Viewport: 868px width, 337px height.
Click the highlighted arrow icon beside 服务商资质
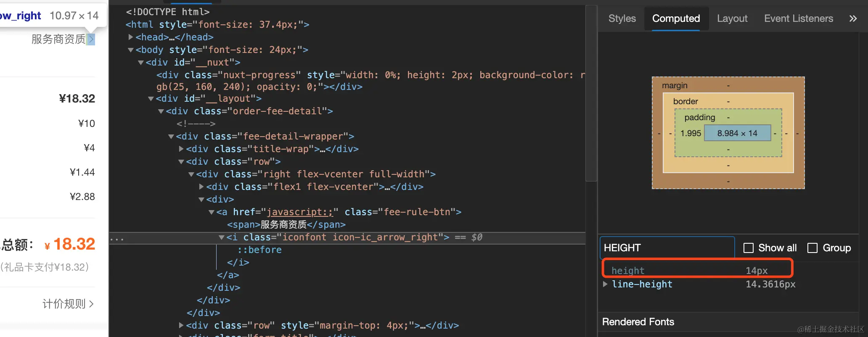[x=91, y=39]
